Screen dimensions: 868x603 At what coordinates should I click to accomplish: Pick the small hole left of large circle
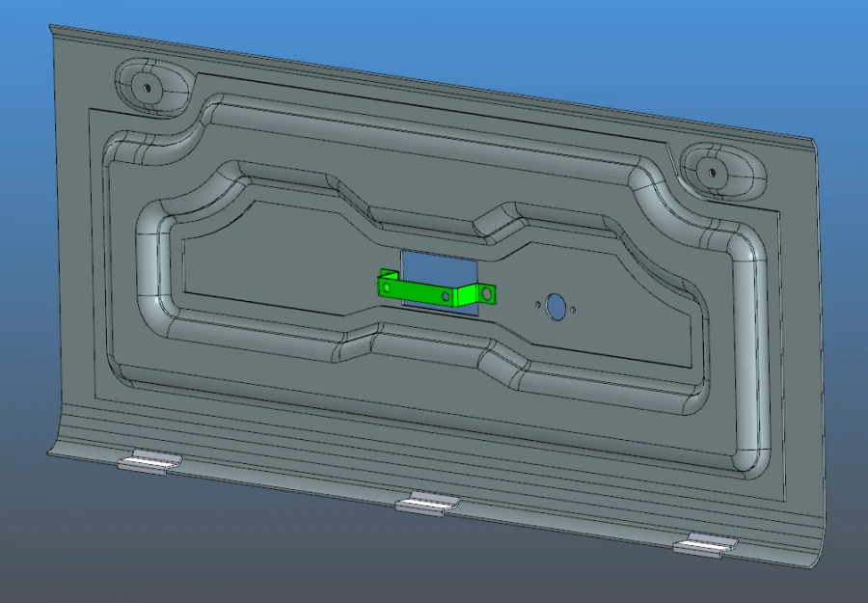pos(538,304)
